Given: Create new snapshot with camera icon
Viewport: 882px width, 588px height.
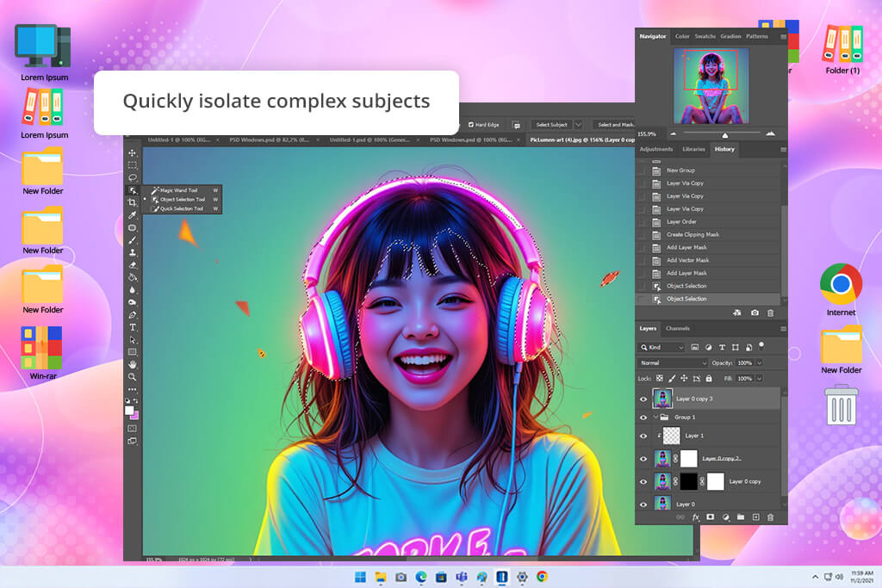Looking at the screenshot, I should tap(755, 313).
